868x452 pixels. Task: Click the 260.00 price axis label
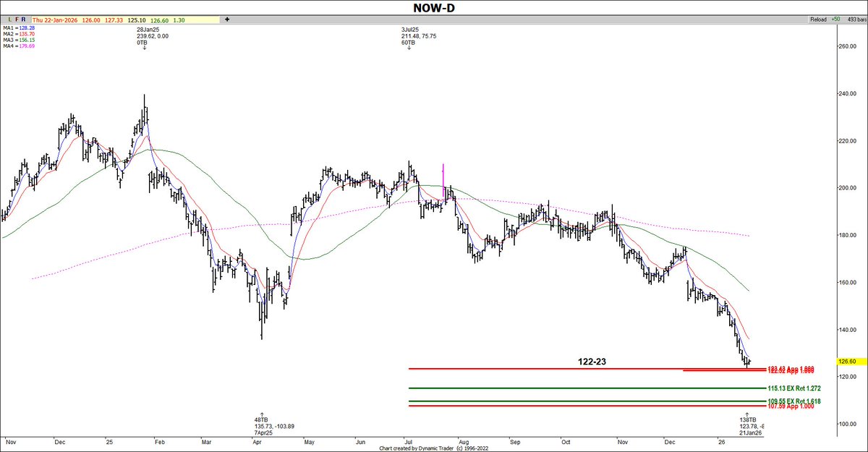(846, 46)
